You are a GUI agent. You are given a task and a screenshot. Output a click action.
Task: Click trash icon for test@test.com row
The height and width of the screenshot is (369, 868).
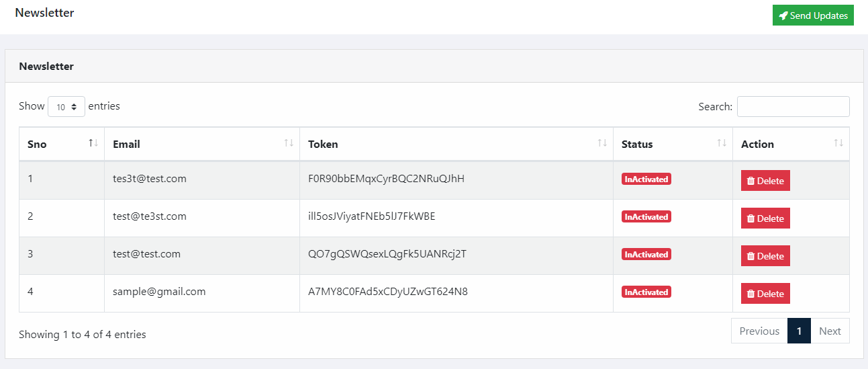point(751,256)
